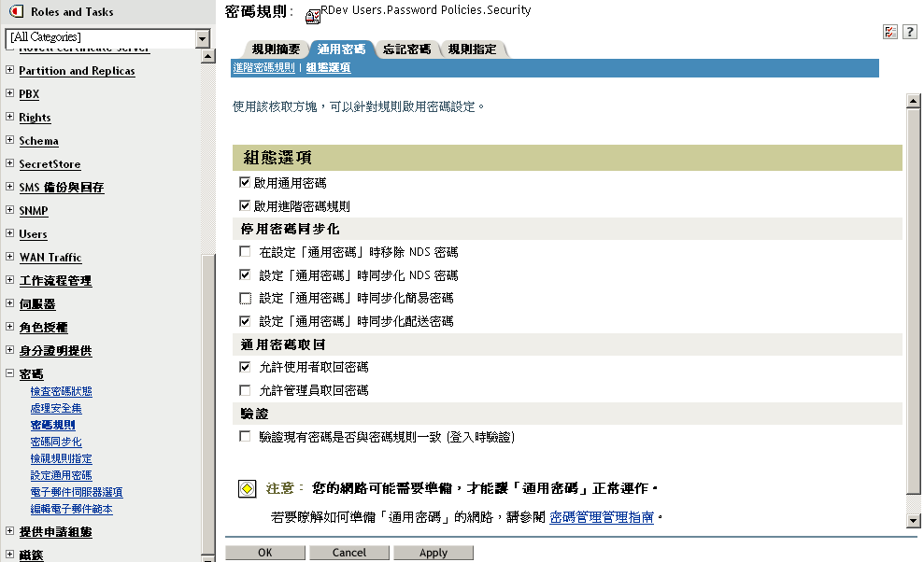Click the checklist configuration icon at top right

coord(890,31)
